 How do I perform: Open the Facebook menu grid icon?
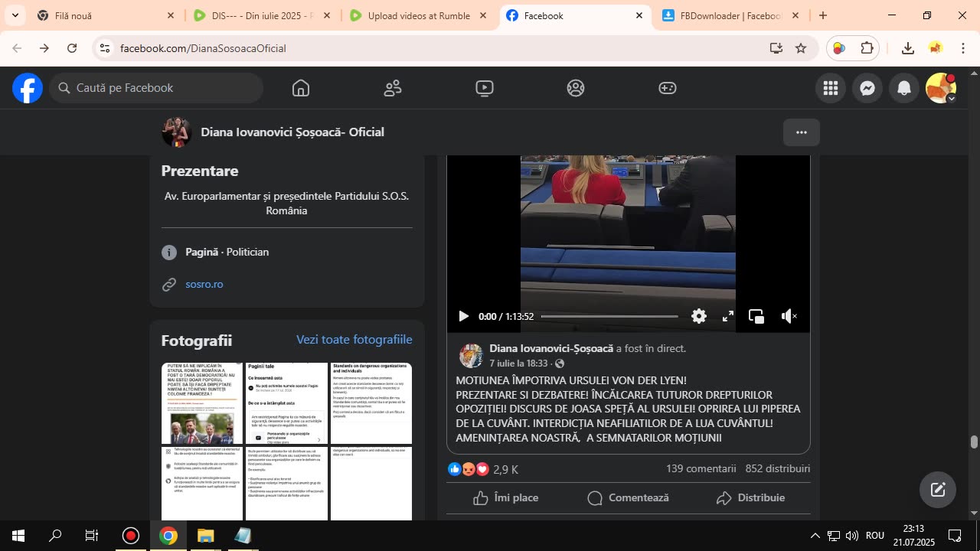(831, 88)
